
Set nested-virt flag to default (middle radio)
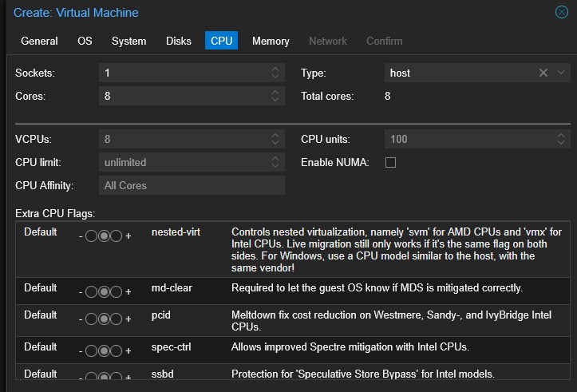104,236
